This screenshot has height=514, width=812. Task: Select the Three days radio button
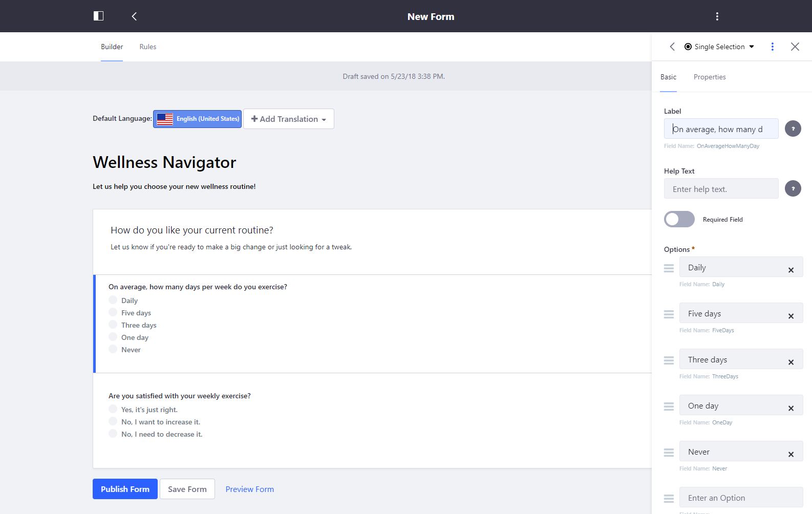point(113,325)
